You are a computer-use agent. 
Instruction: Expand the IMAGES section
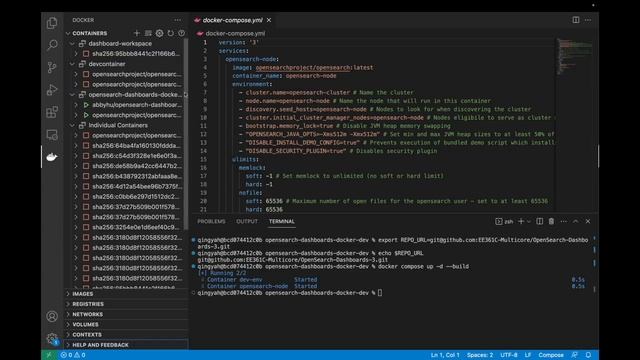126,294
